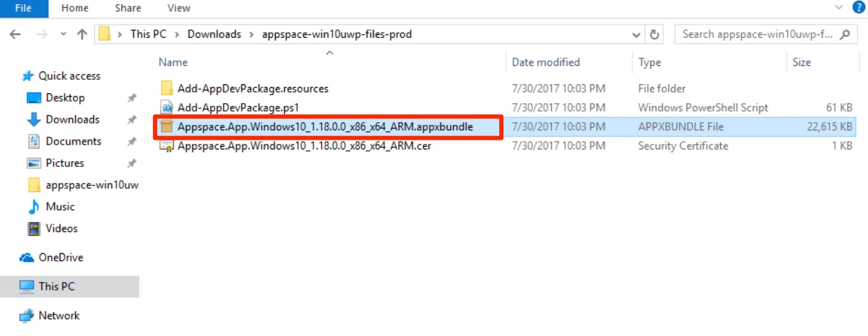The height and width of the screenshot is (336, 868).
Task: Click the Pictures icon in sidebar
Action: tap(34, 163)
